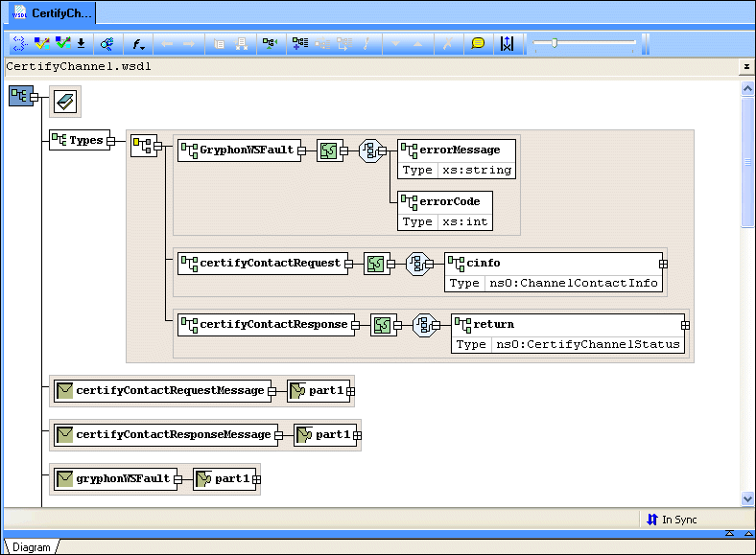Click the WSDL root node icon
This screenshot has height=555, width=756.
point(20,96)
